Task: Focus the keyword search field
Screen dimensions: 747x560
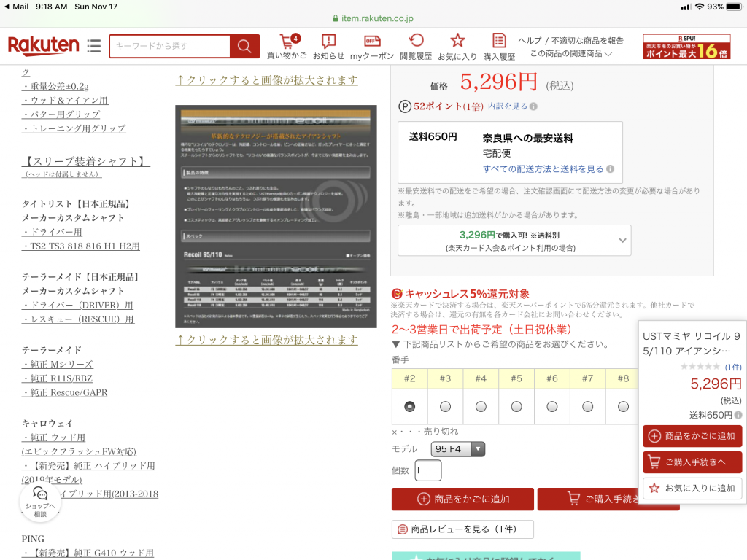Action: click(x=170, y=46)
